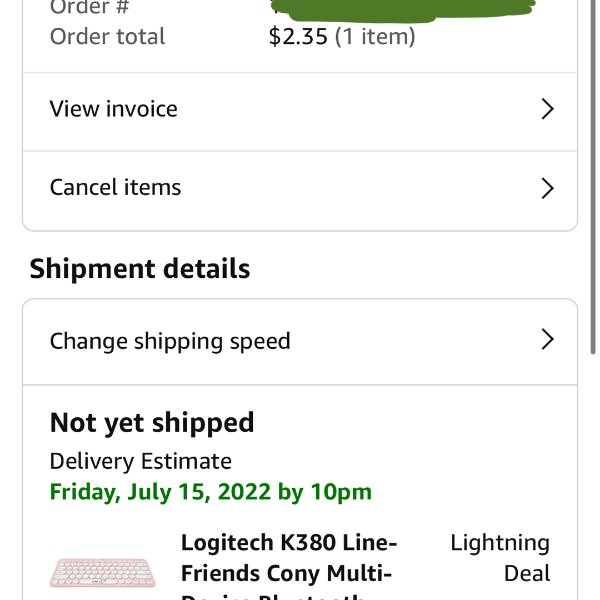600x600 pixels.
Task: Click the Order total label
Action: [x=108, y=37]
